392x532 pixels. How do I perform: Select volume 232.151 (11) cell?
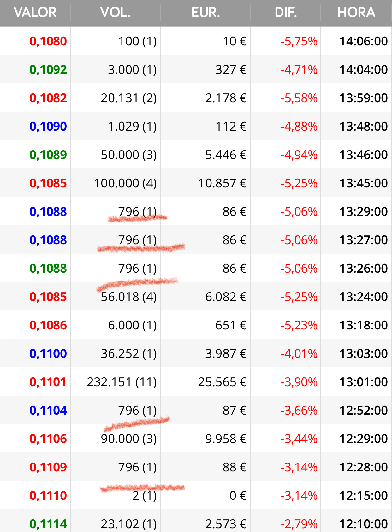click(122, 382)
